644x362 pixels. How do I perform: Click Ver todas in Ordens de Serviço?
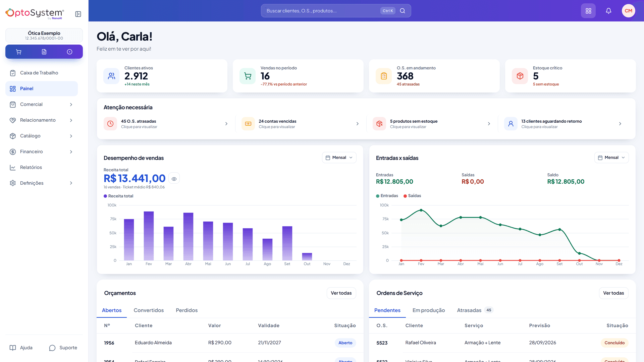pos(613,293)
